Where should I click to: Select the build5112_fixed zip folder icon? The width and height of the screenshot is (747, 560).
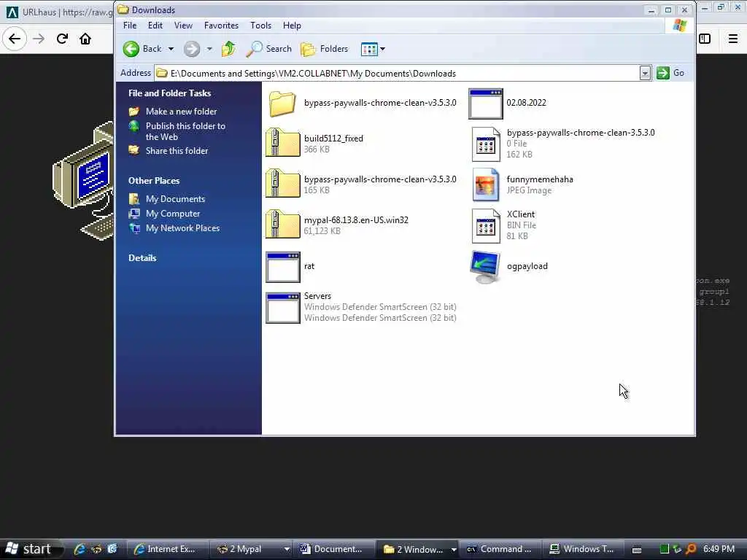(x=282, y=142)
